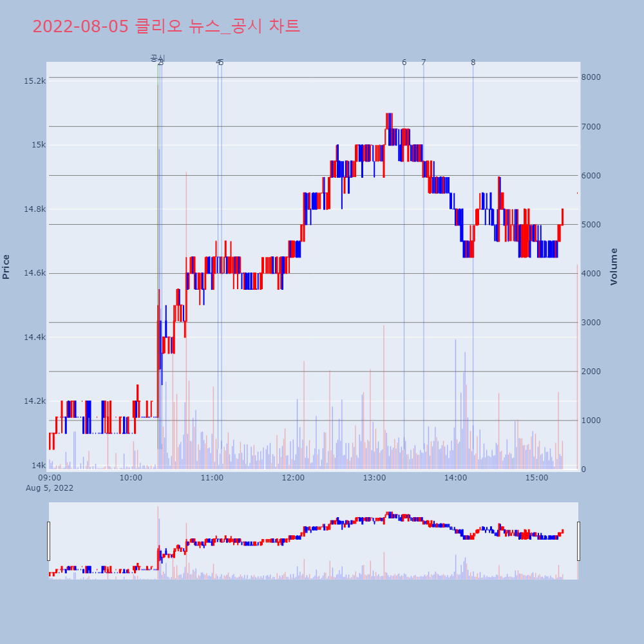Click the left range slider handle
Image resolution: width=644 pixels, height=644 pixels.
point(48,541)
